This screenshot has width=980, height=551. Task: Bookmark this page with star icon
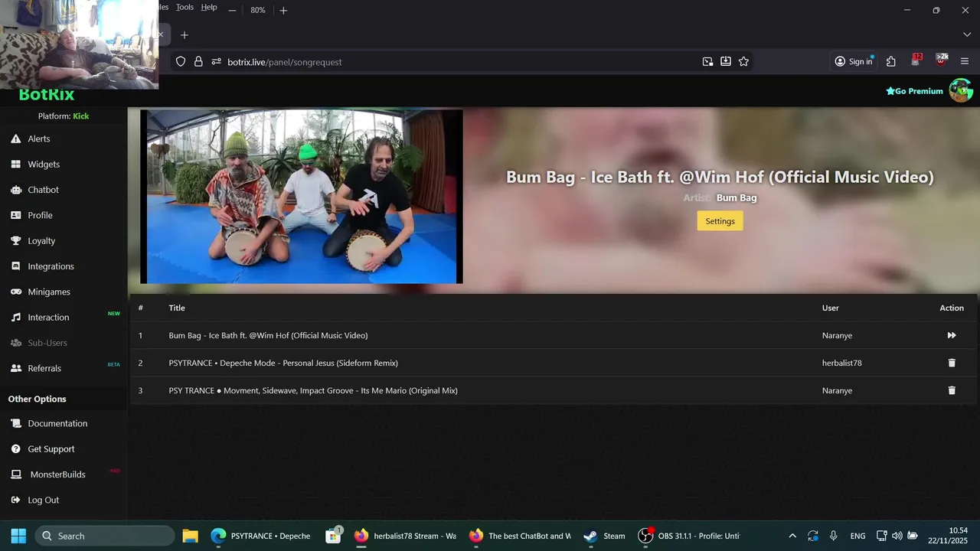pyautogui.click(x=743, y=61)
